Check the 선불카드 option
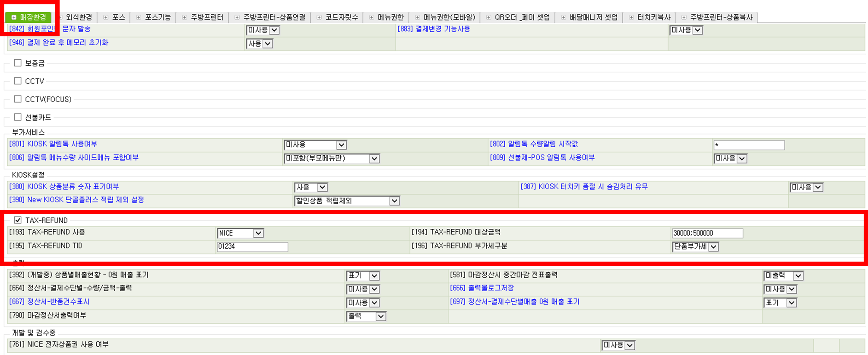Screen dimensions: 868x355 click(x=18, y=117)
